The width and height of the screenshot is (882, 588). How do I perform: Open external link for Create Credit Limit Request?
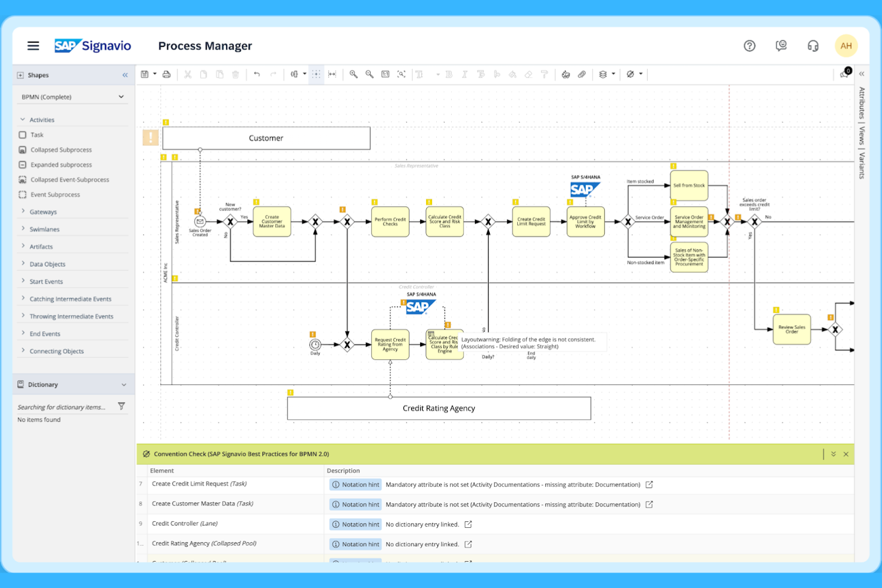tap(648, 484)
